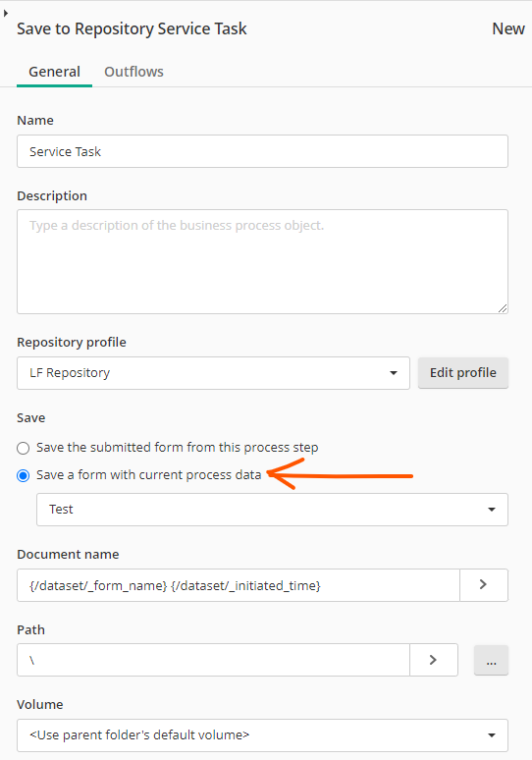
Task: Switch to the Outflows tab
Action: (x=133, y=72)
